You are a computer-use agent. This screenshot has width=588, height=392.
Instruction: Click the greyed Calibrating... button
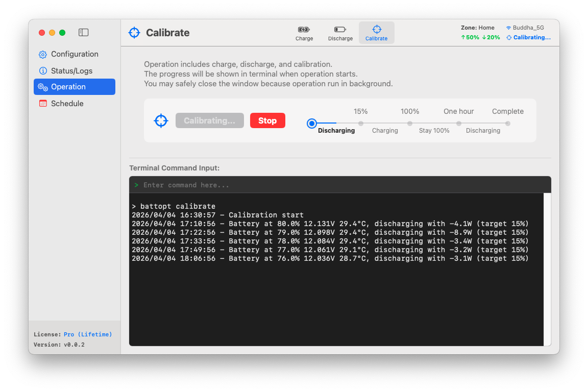pyautogui.click(x=210, y=121)
